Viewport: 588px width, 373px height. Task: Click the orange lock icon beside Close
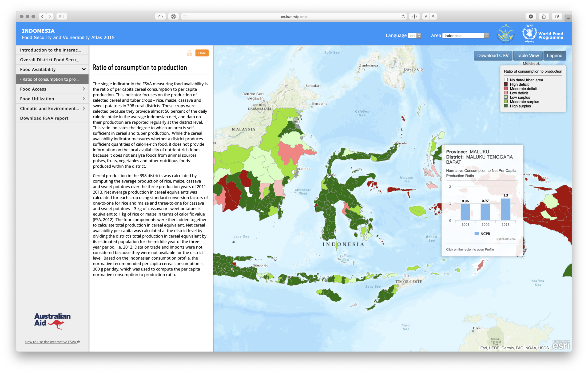tap(189, 53)
